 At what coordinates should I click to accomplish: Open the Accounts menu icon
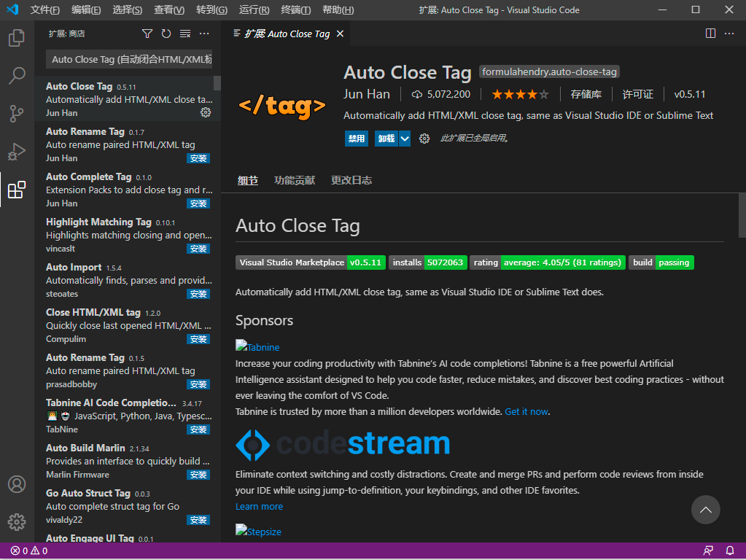(17, 484)
